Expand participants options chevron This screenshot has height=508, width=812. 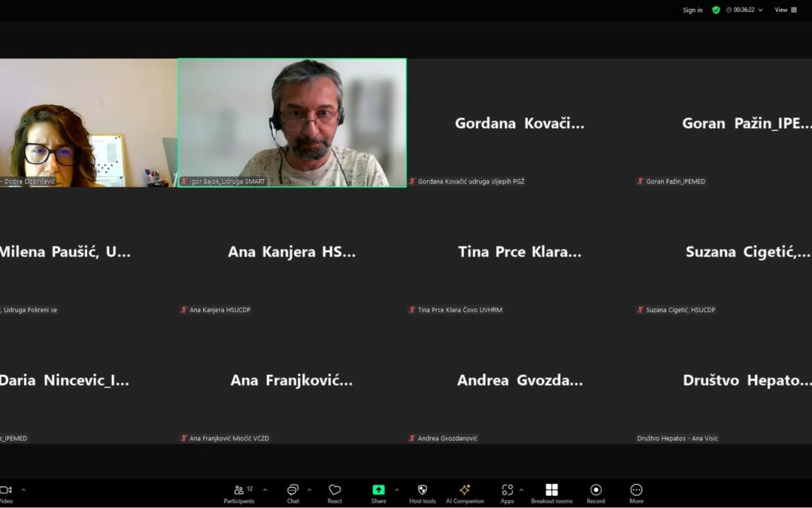(x=265, y=490)
